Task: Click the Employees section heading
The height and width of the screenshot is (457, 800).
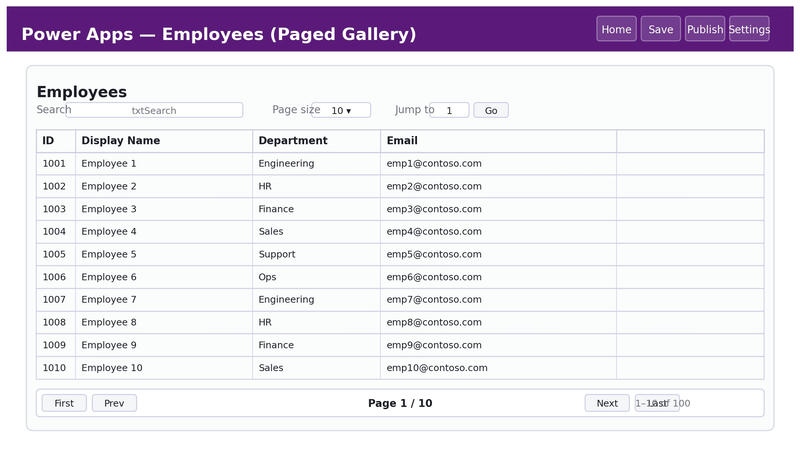Action: pyautogui.click(x=82, y=92)
